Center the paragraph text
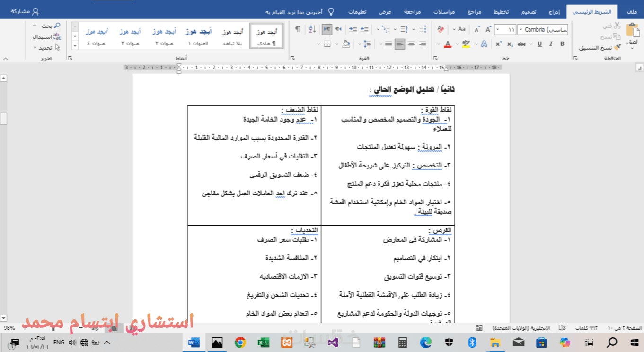Image resolution: width=644 pixels, height=352 pixels. (x=411, y=44)
